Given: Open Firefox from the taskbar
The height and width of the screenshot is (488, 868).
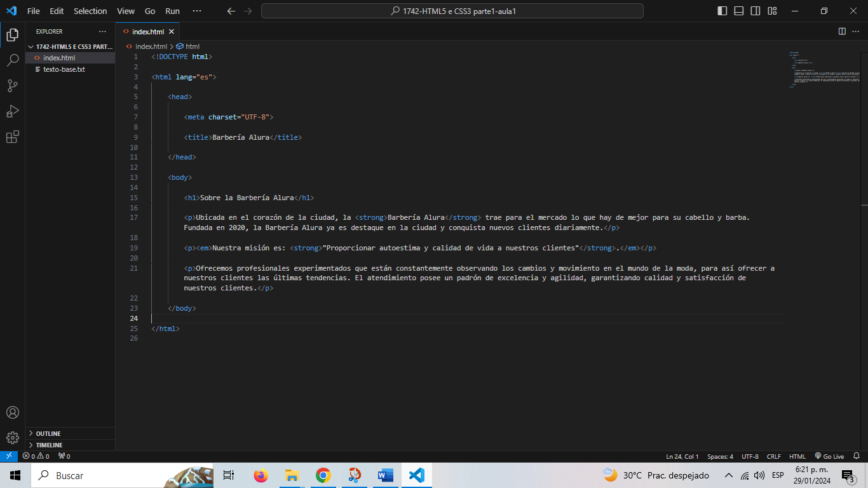Looking at the screenshot, I should point(261,475).
